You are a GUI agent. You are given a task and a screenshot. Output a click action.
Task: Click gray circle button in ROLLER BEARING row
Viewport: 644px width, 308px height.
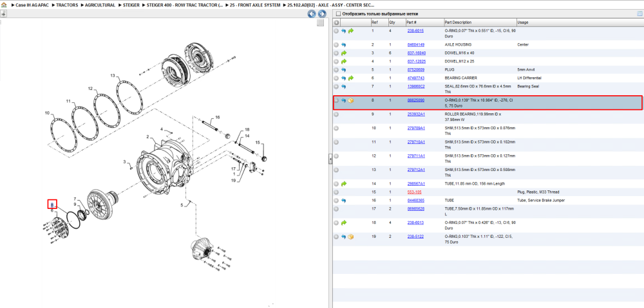[x=336, y=114]
